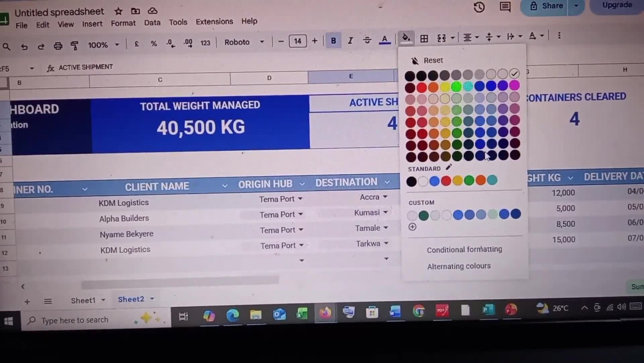Open Task View in taskbar

click(183, 317)
